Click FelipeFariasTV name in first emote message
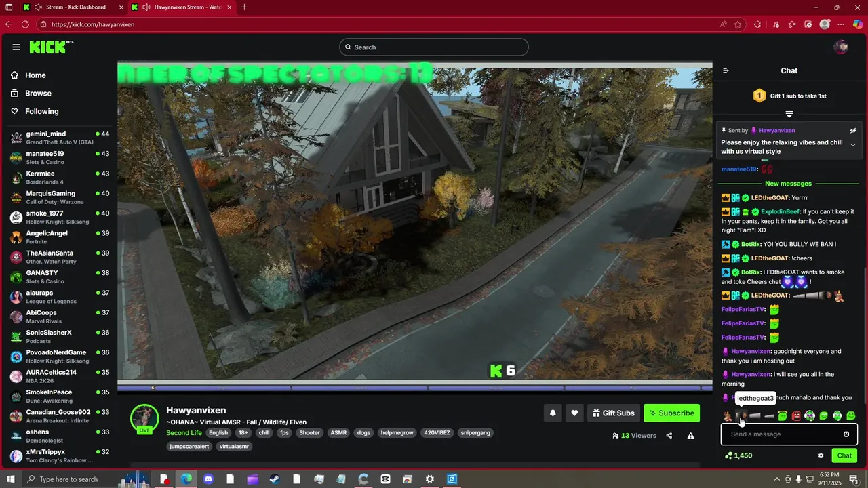Viewport: 868px width, 488px height. click(x=743, y=310)
